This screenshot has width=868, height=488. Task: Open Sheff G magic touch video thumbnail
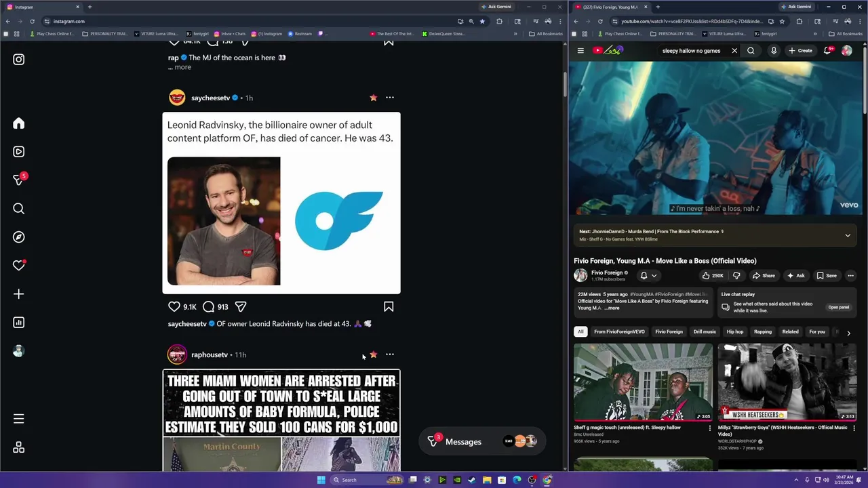pos(644,382)
